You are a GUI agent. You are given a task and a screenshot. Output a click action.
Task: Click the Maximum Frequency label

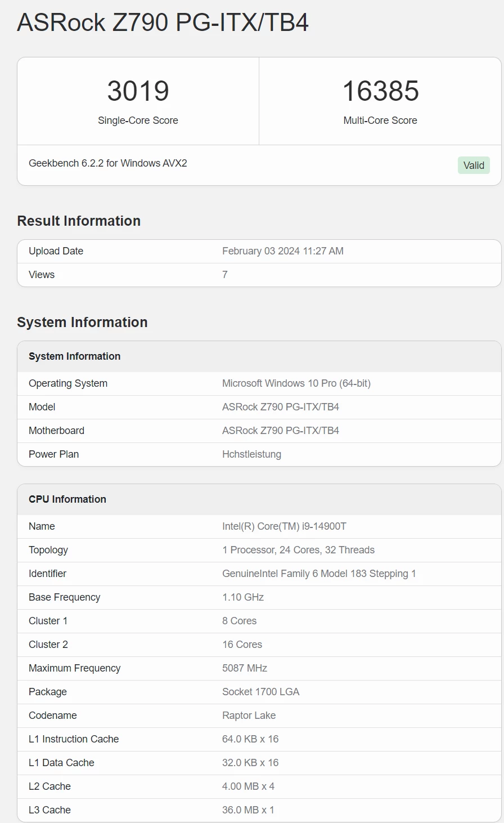(74, 668)
